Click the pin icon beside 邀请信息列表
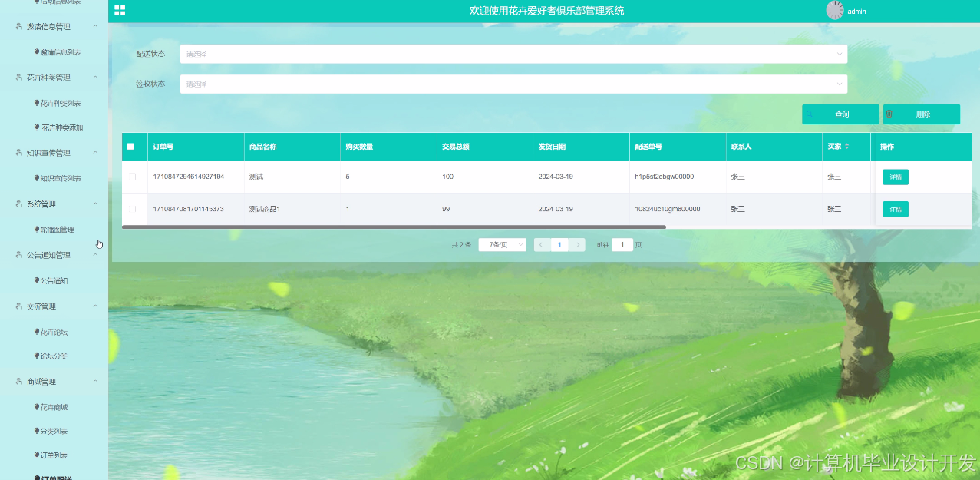This screenshot has height=480, width=980. (x=37, y=52)
